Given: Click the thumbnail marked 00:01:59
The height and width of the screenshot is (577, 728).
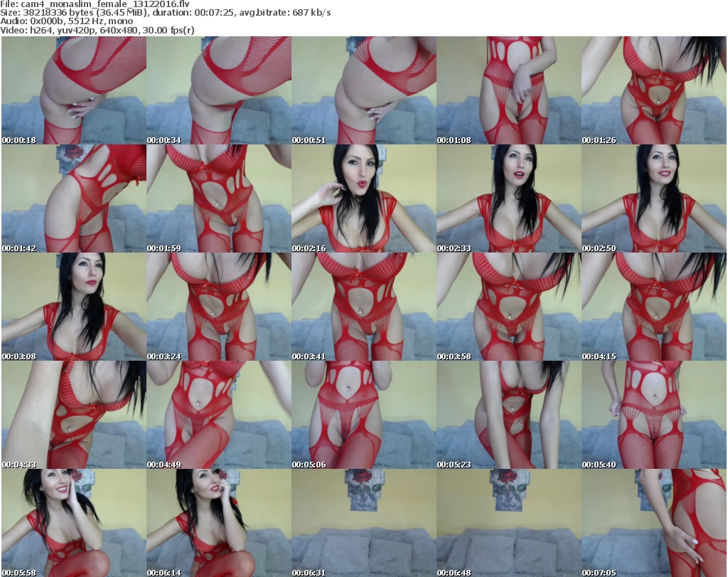Looking at the screenshot, I should tap(219, 198).
